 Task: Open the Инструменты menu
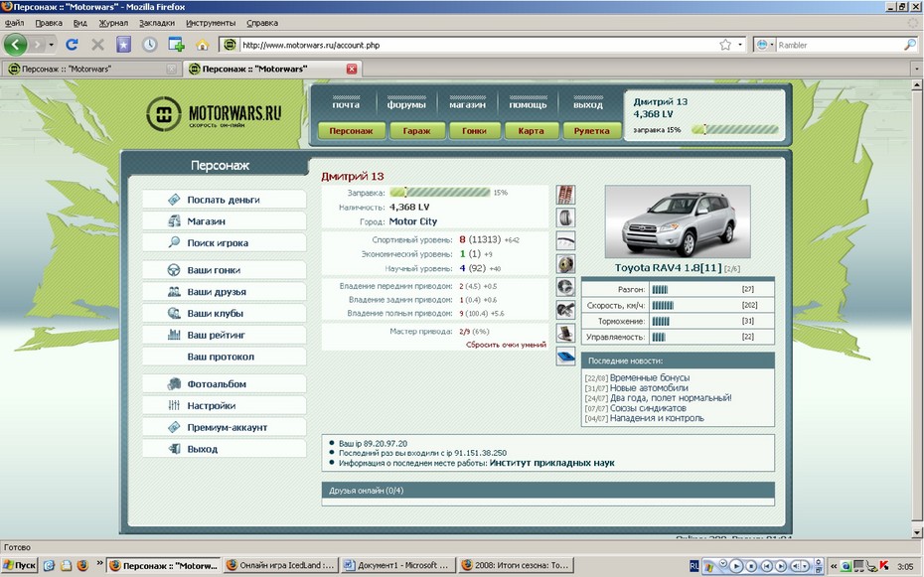point(211,23)
